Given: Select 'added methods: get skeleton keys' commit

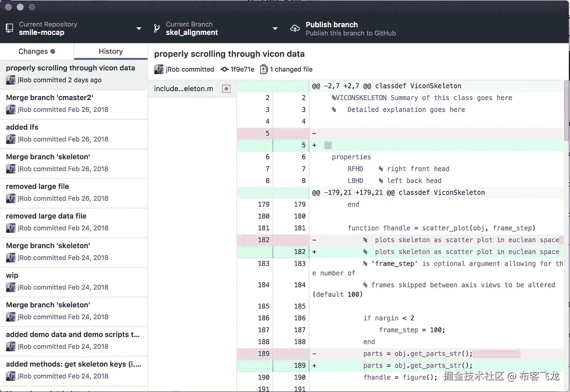Looking at the screenshot, I should (74, 371).
